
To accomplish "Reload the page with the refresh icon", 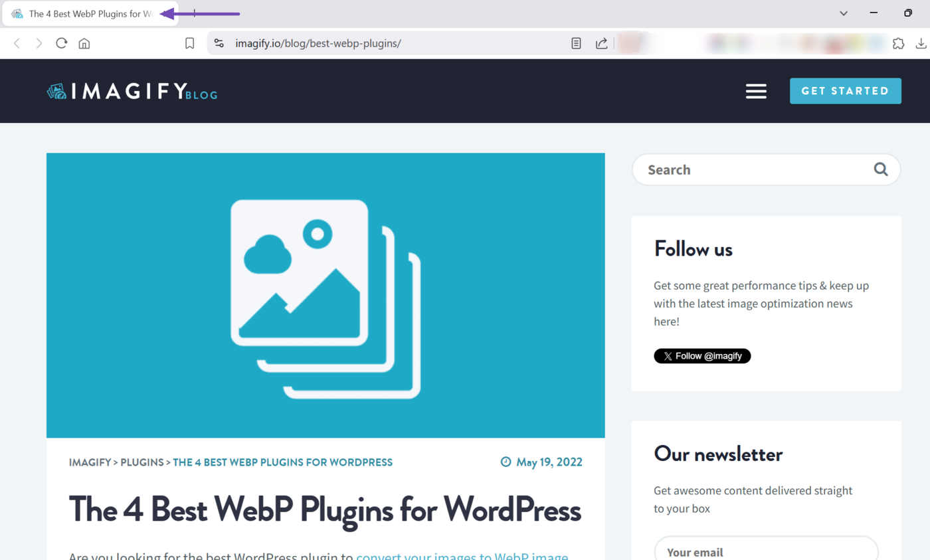I will tap(62, 44).
